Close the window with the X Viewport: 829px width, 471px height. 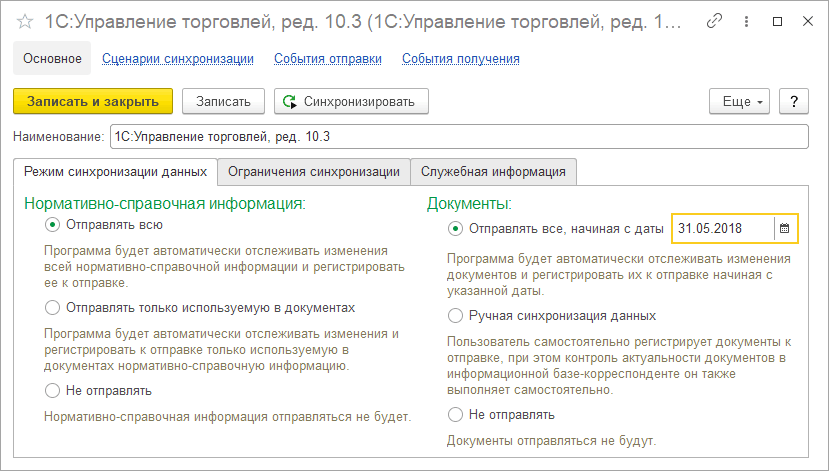(x=808, y=21)
